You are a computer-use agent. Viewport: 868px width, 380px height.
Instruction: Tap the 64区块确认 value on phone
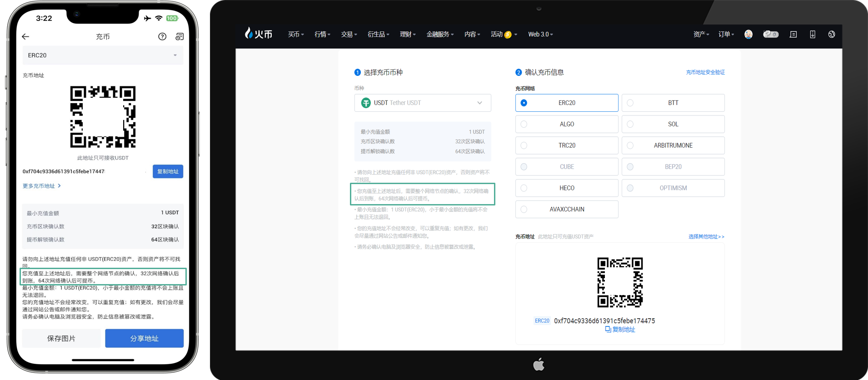[165, 240]
